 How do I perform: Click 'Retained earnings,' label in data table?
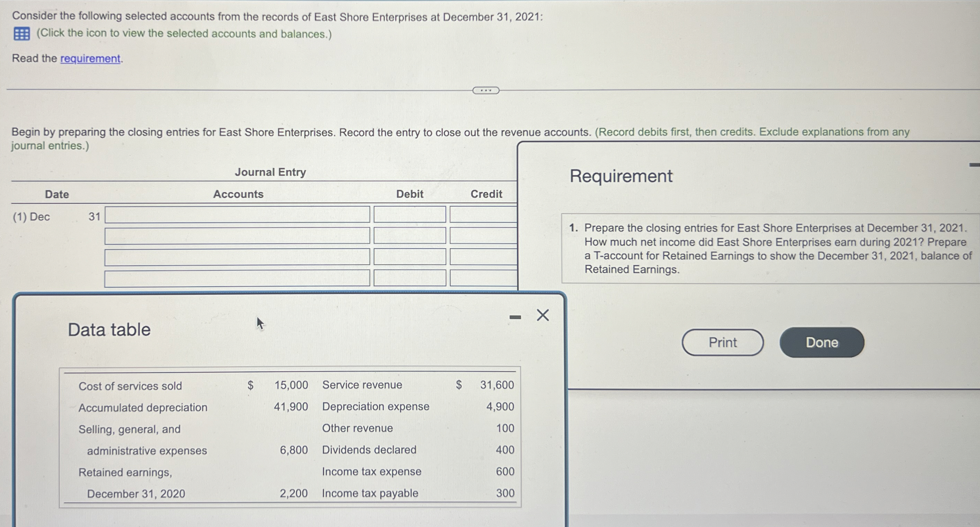pos(125,472)
